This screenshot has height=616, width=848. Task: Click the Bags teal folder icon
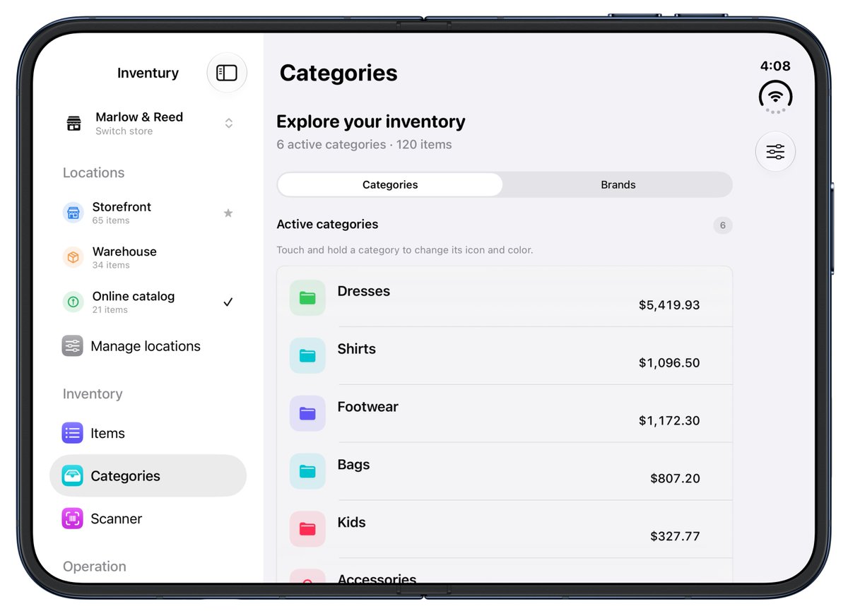pyautogui.click(x=307, y=471)
